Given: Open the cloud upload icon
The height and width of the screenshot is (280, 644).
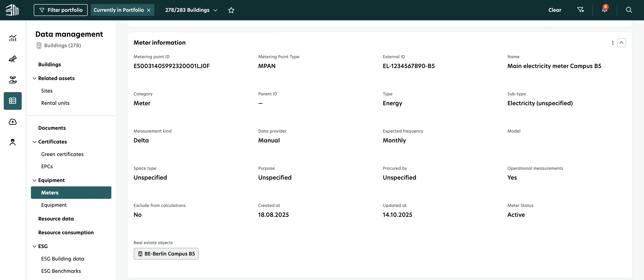Looking at the screenshot, I should click(12, 122).
